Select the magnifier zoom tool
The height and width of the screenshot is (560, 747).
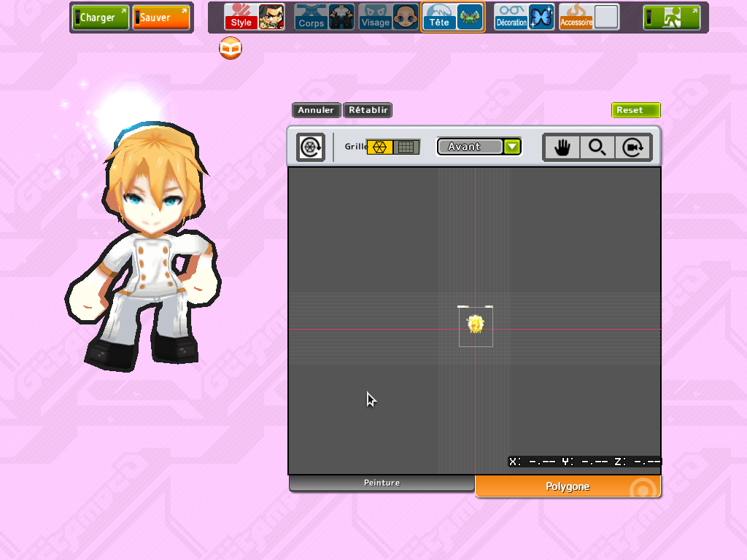click(597, 147)
